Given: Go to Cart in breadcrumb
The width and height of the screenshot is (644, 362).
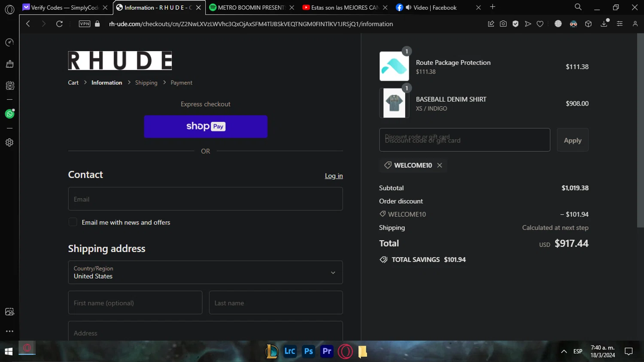Looking at the screenshot, I should [x=73, y=82].
